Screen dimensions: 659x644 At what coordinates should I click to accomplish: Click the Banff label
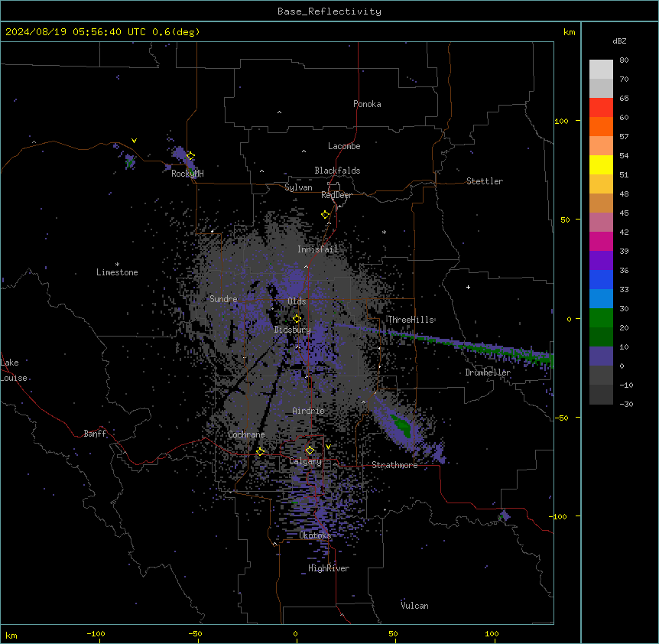[95, 434]
